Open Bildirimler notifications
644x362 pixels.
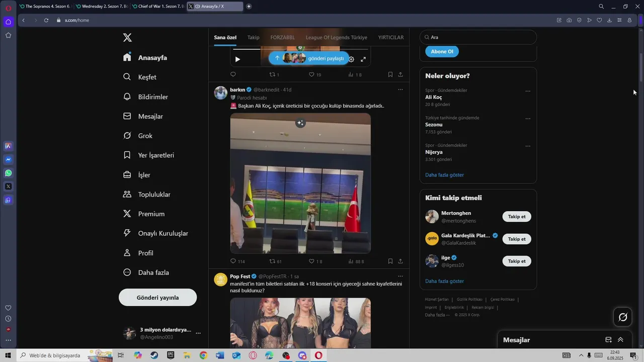coord(145,97)
